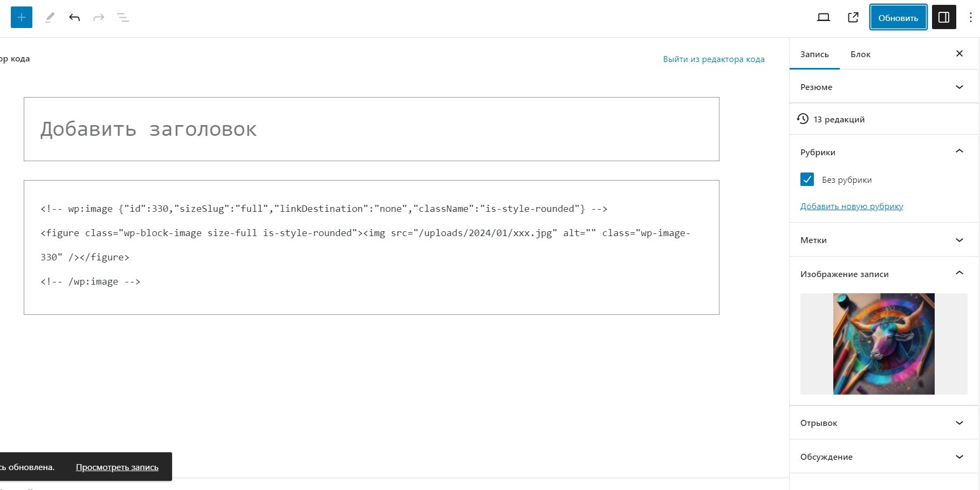Screen dimensions: 980x490
Task: Switch to the Блок tab
Action: coord(860,54)
